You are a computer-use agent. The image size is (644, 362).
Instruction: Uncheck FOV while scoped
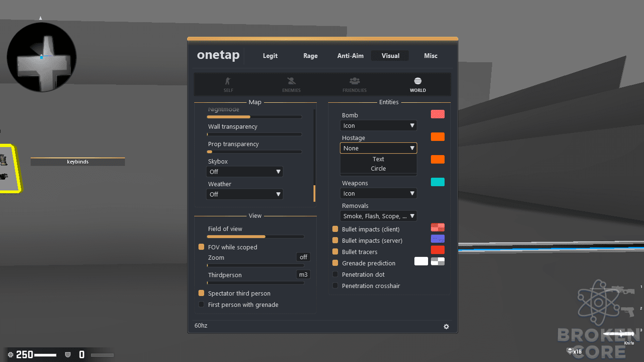[x=201, y=247]
